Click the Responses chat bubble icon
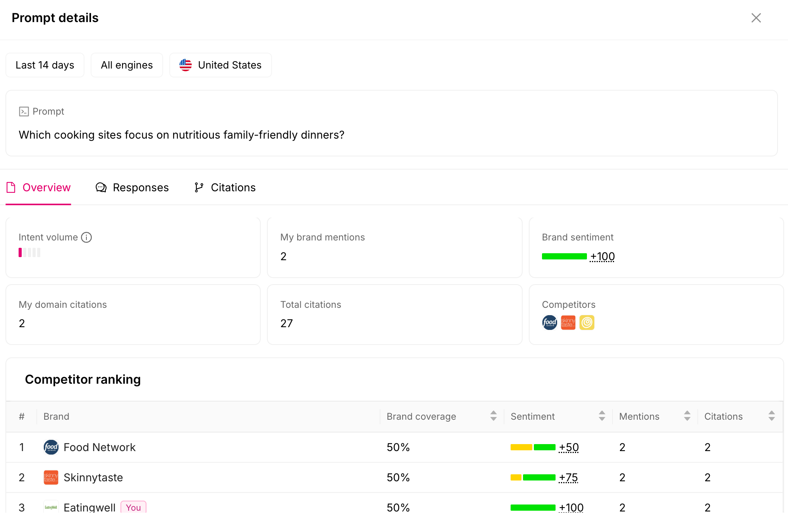This screenshot has height=532, width=788. (x=101, y=187)
